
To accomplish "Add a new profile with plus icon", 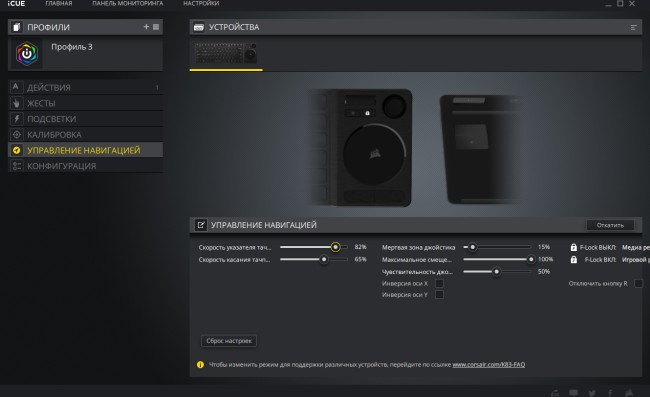I will [146, 27].
